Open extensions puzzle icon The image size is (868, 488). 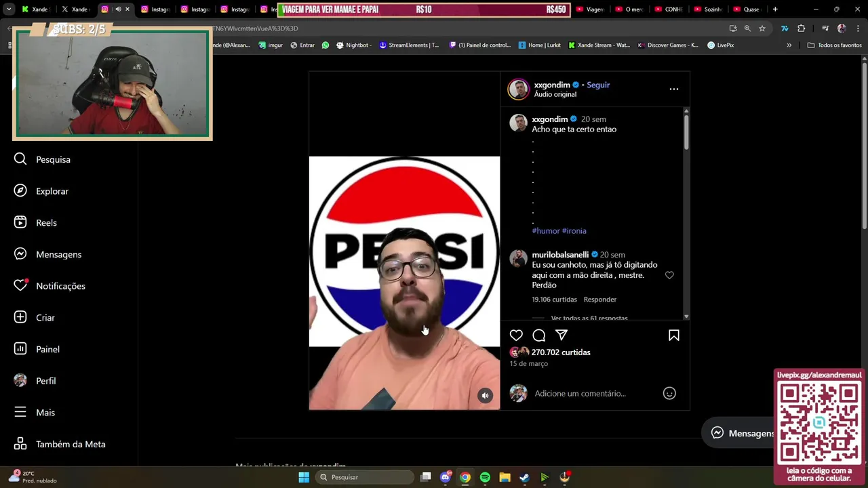click(x=802, y=28)
